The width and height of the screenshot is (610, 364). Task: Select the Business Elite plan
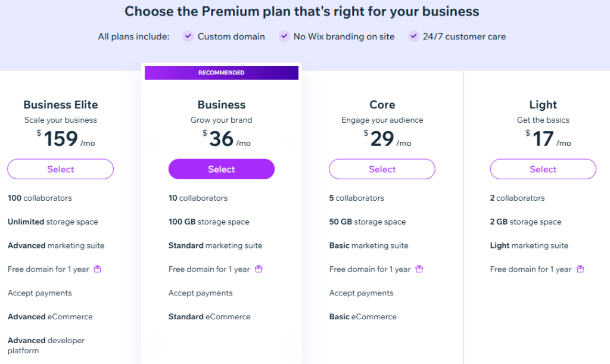[x=60, y=169]
